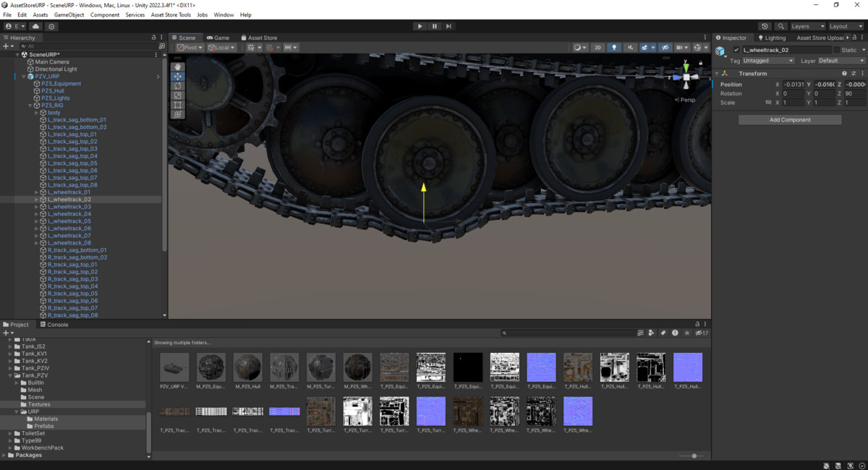Open Layer Default dropdown
Viewport: 868px width, 470px height.
(x=842, y=61)
